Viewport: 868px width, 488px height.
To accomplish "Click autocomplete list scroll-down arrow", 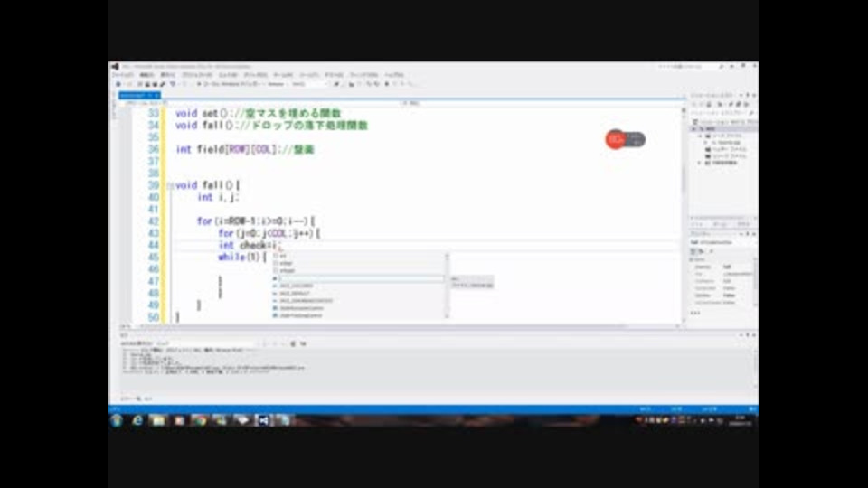I will click(447, 316).
